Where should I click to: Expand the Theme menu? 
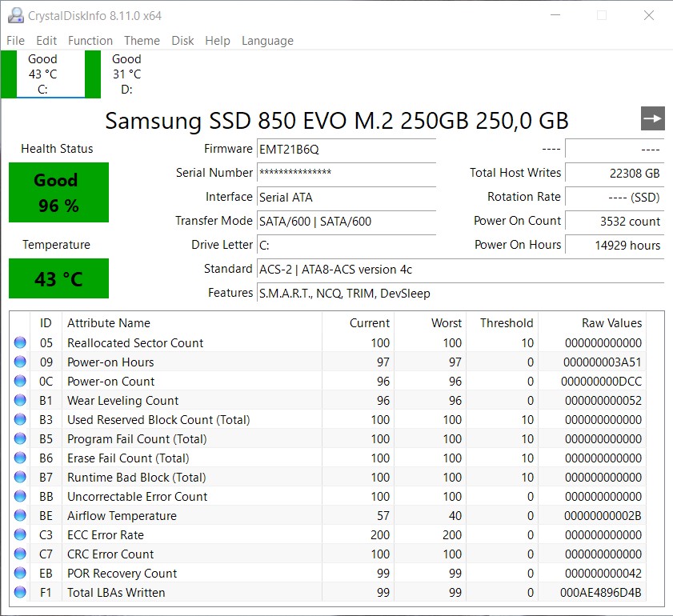coord(142,41)
